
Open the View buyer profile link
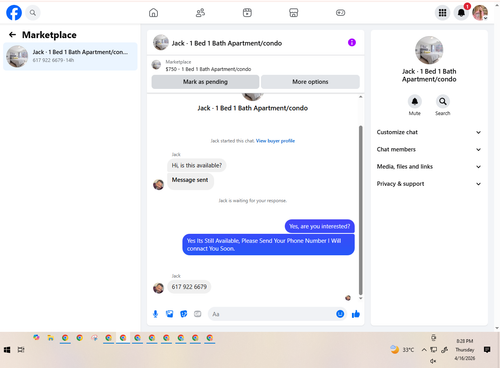pos(275,141)
